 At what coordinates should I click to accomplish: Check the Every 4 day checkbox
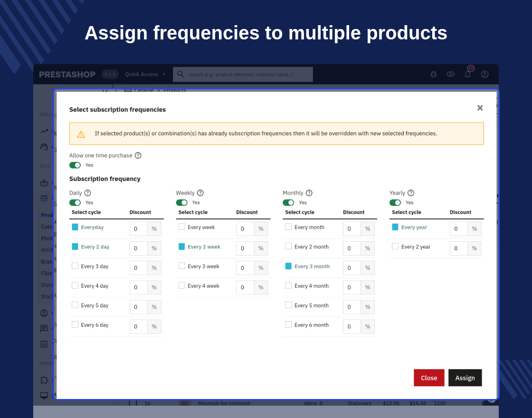click(75, 285)
